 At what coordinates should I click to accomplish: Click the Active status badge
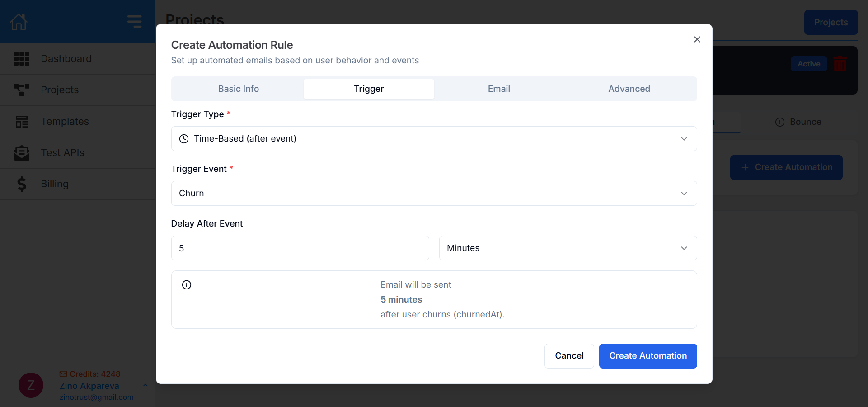pos(808,64)
